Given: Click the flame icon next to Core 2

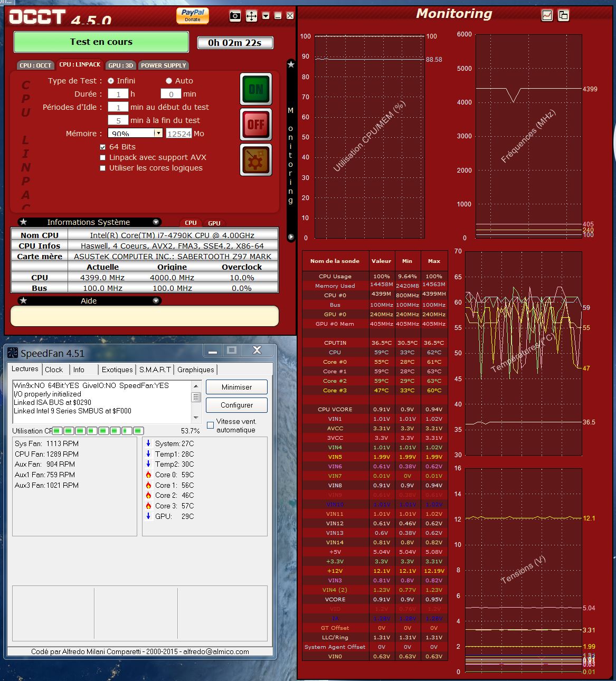Looking at the screenshot, I should pyautogui.click(x=148, y=495).
